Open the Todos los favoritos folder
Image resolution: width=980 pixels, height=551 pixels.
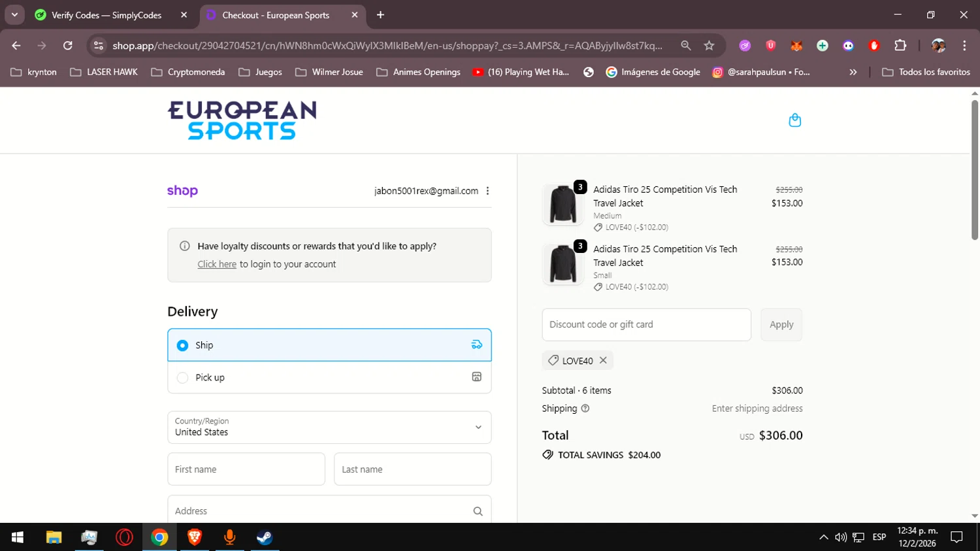926,72
